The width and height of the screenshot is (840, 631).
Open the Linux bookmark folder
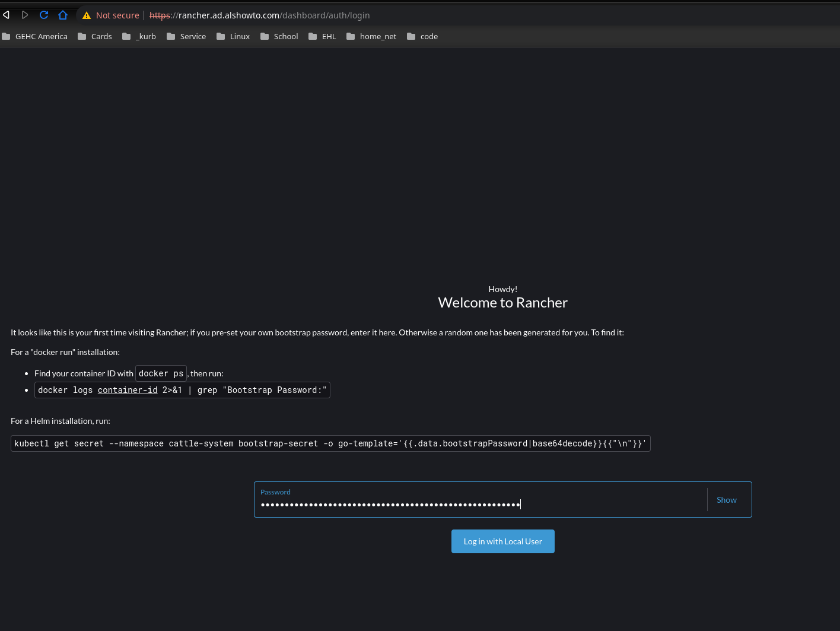click(x=233, y=36)
